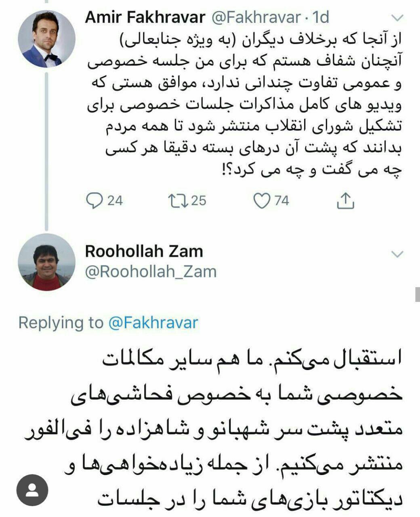Follow the @Fakhravar link in Replying to
Viewport: 420px width, 517px height.
point(153,323)
